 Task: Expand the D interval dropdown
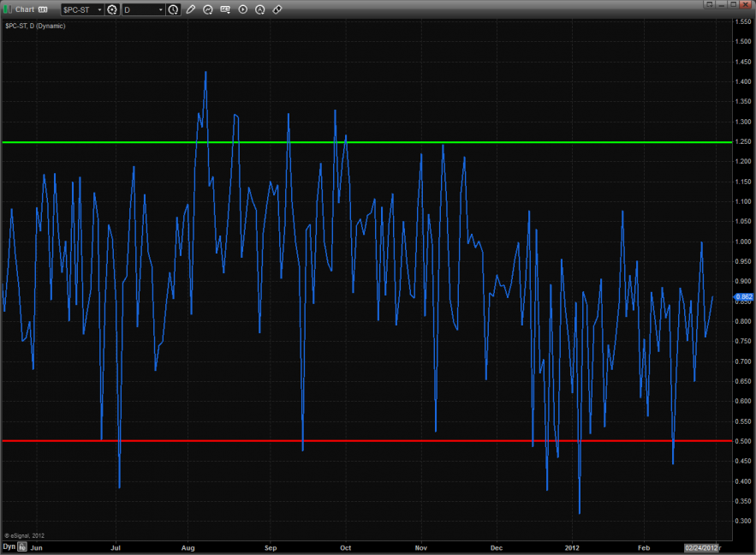point(160,9)
